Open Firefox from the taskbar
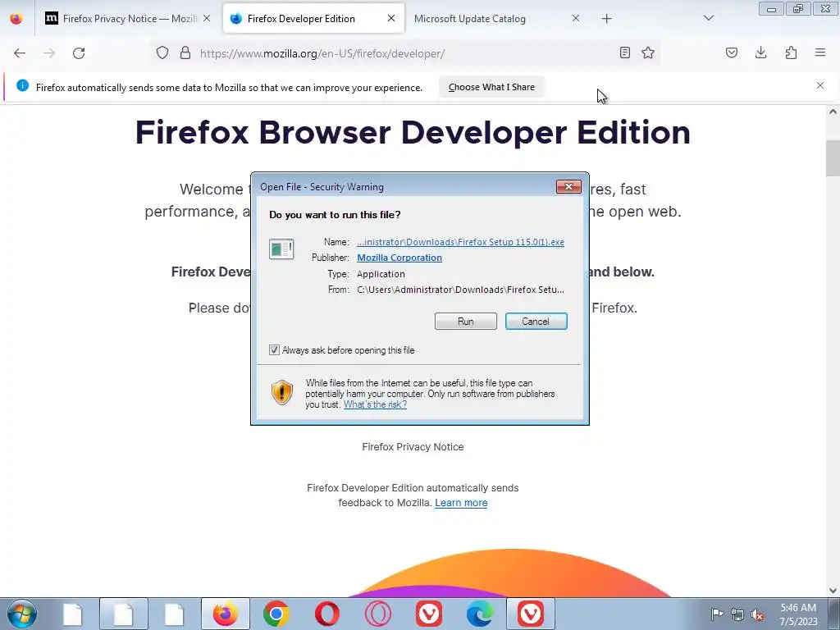Screen dimensions: 840x630 (x=226, y=614)
